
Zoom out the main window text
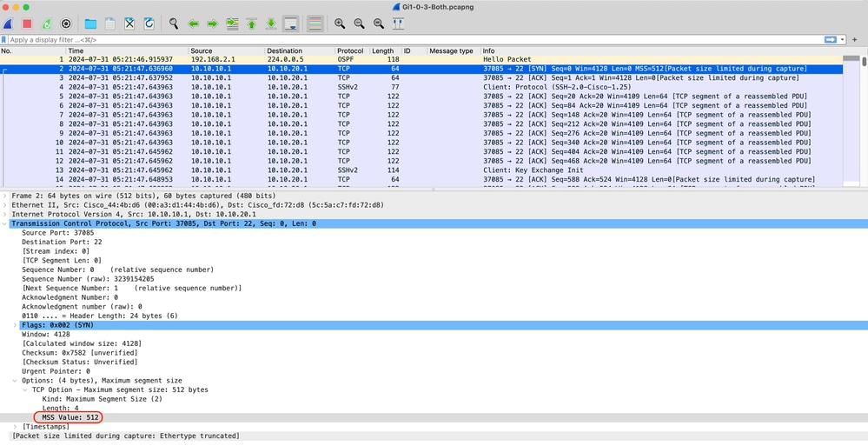pyautogui.click(x=359, y=23)
